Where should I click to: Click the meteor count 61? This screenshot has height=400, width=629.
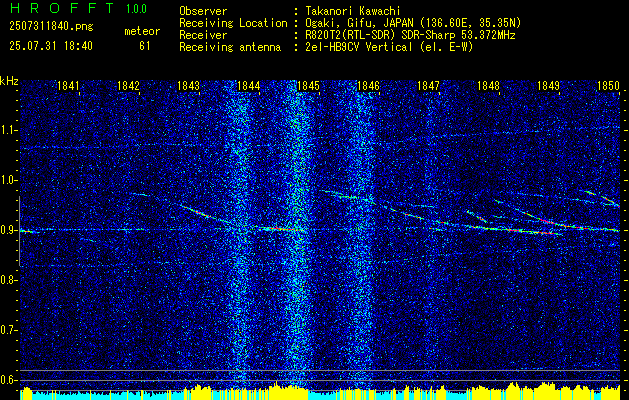pyautogui.click(x=145, y=46)
